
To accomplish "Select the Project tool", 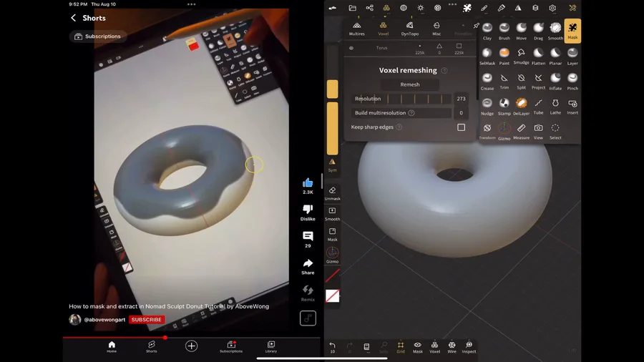I will (x=538, y=82).
